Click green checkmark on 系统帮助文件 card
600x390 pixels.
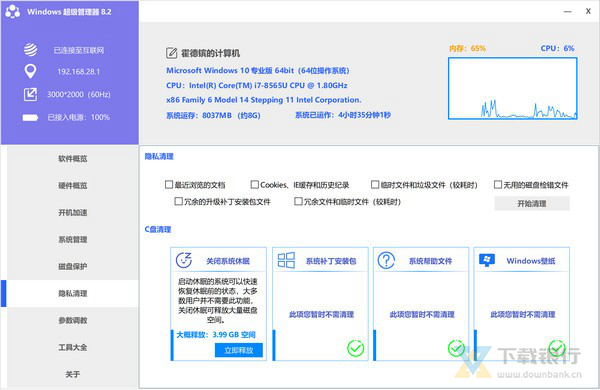(x=456, y=348)
